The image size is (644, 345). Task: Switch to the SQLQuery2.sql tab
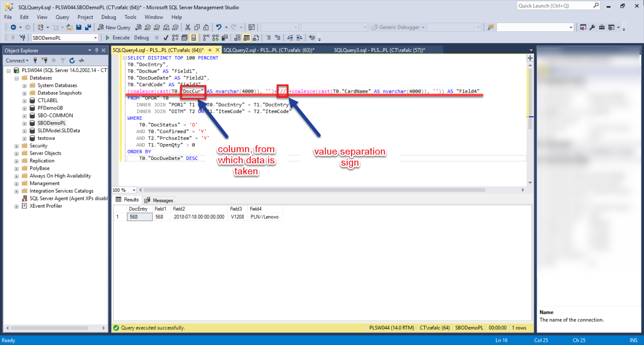click(x=269, y=50)
